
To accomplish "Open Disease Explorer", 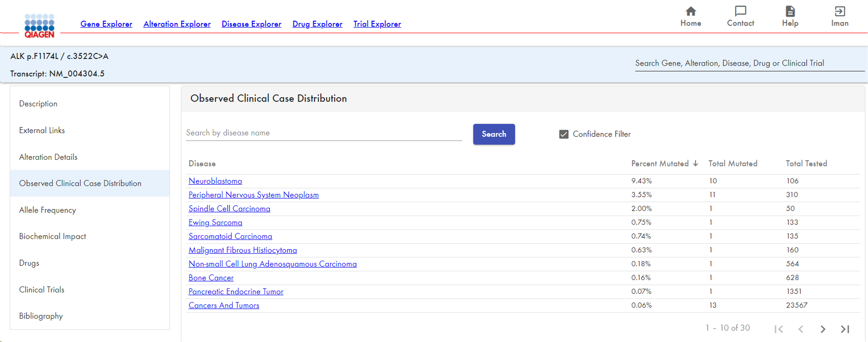I will [251, 24].
